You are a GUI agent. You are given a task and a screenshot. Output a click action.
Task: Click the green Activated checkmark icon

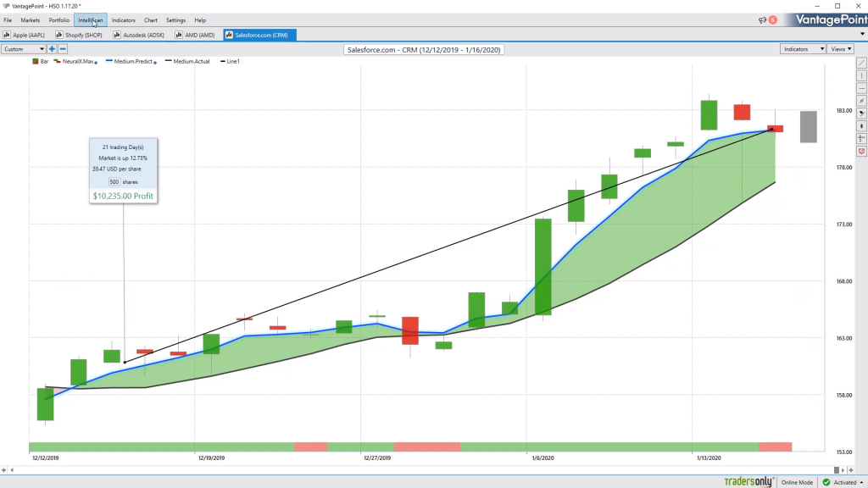[x=826, y=482]
